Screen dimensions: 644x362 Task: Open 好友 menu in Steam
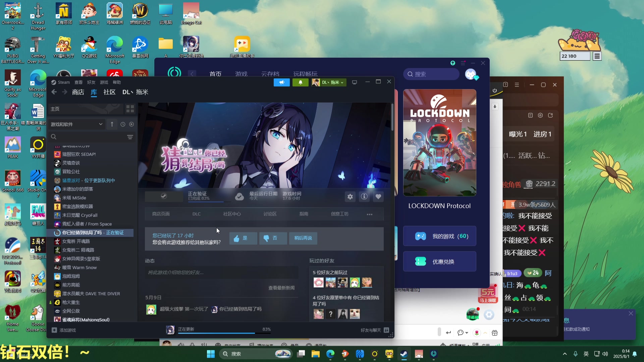(91, 82)
